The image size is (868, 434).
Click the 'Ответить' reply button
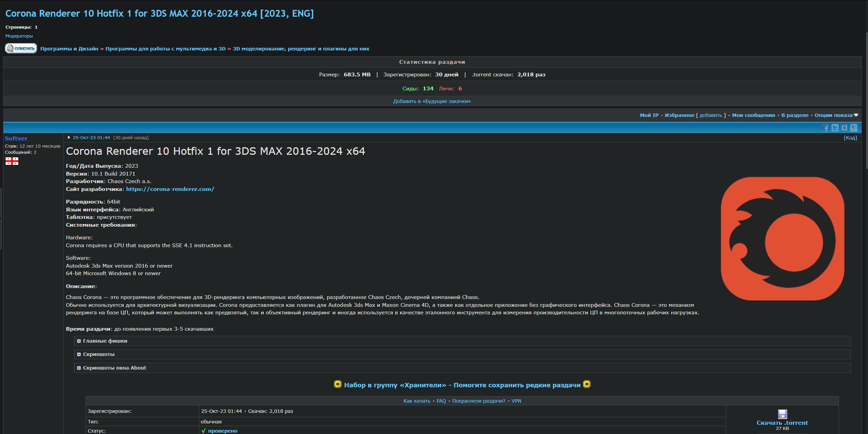[x=21, y=48]
